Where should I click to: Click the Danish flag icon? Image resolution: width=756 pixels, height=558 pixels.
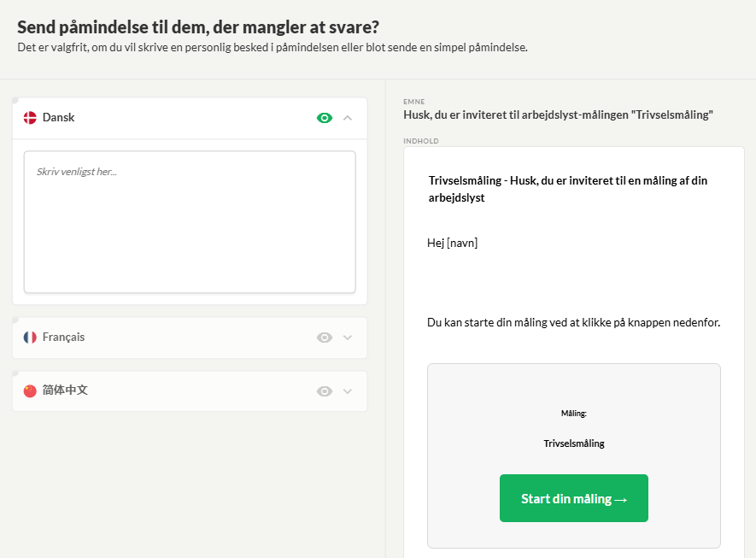tap(30, 118)
